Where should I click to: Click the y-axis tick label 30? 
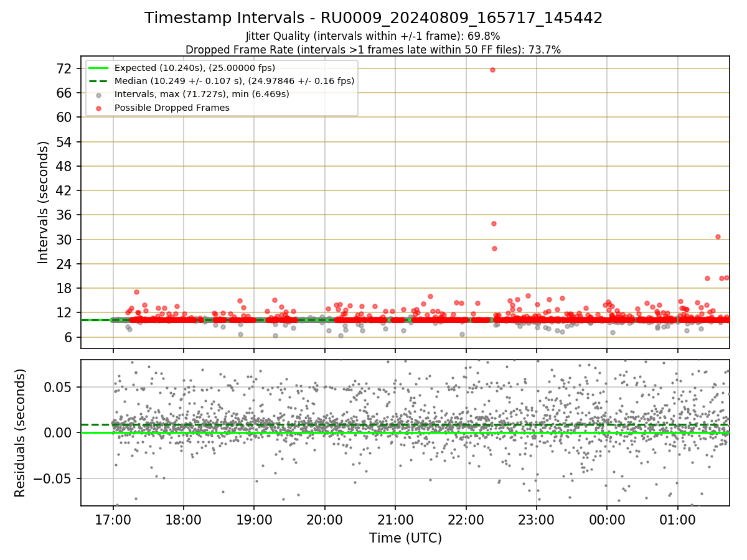[x=65, y=240]
